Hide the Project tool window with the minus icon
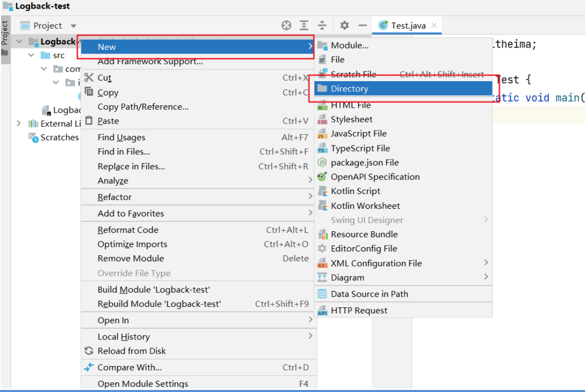 pos(362,26)
